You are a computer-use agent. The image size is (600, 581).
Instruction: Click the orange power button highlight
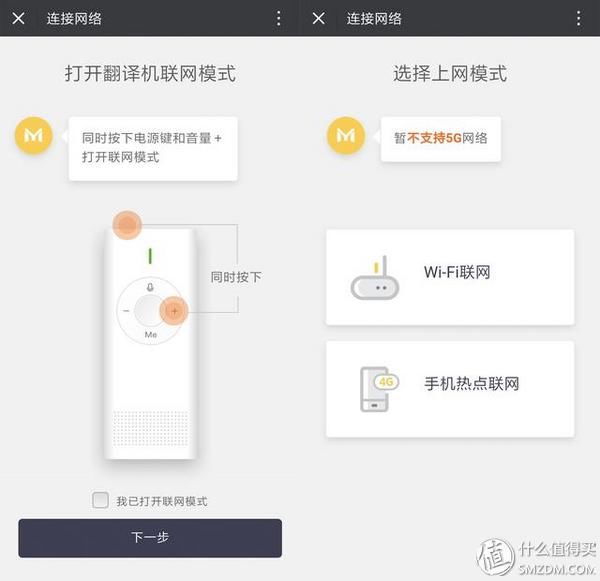[x=127, y=225]
